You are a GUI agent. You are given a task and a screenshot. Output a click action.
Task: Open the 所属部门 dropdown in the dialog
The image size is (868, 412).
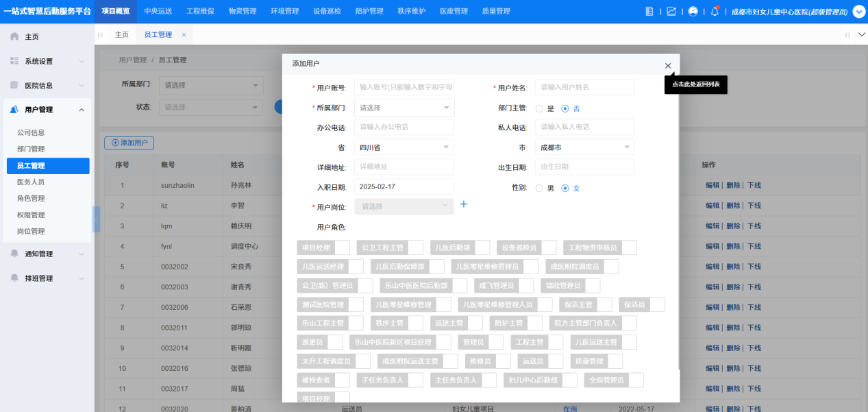click(x=404, y=108)
